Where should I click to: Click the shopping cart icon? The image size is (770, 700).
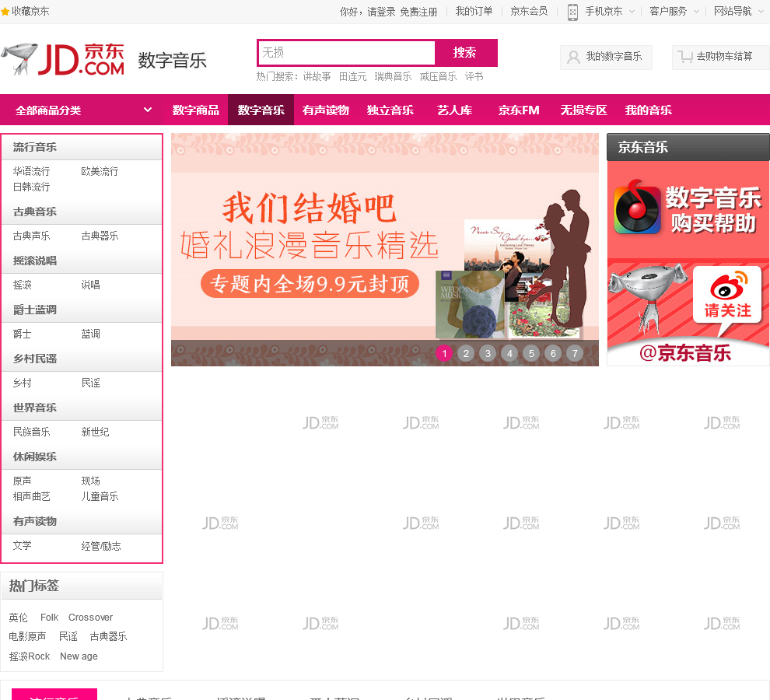(x=685, y=57)
